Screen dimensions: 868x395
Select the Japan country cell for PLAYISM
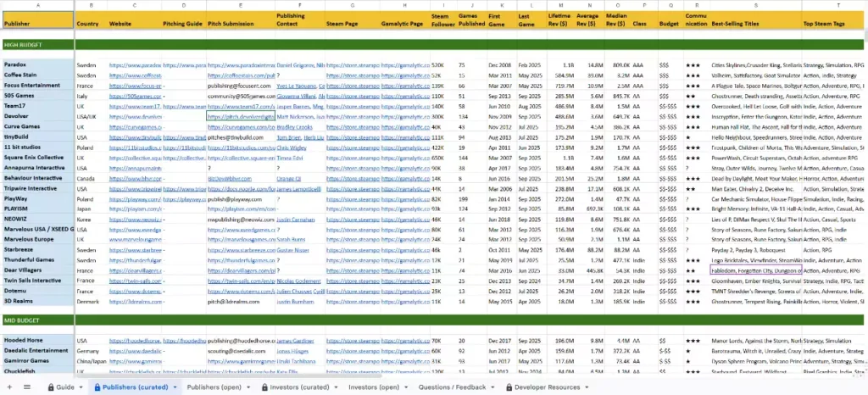point(92,210)
